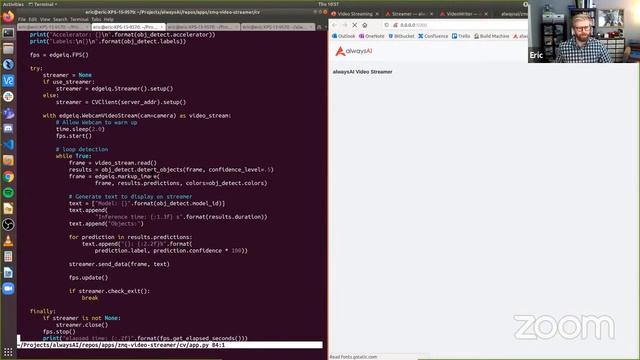Image resolution: width=640 pixels, height=360 pixels.
Task: Launch Google Chrome from the dock
Action: tap(8, 177)
